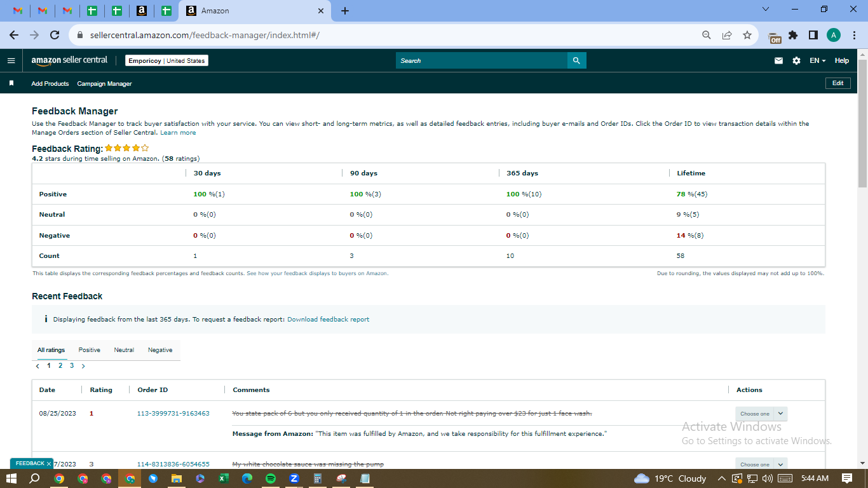Select the Neutral ratings tab
This screenshot has width=868, height=488.
(x=124, y=350)
